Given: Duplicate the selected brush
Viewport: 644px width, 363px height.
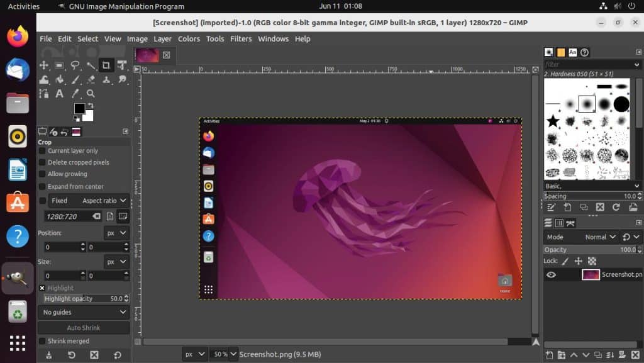Looking at the screenshot, I should (x=584, y=208).
